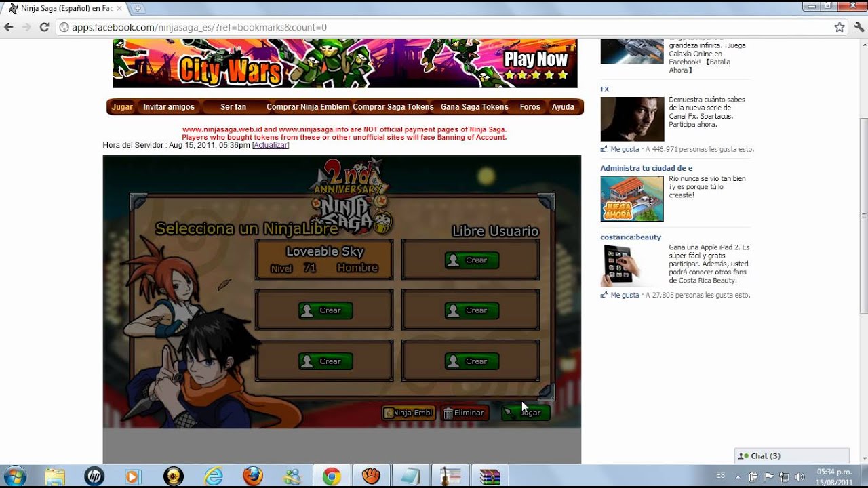Open the costarica:beauty ad link
This screenshot has height=488, width=868.
tap(631, 237)
